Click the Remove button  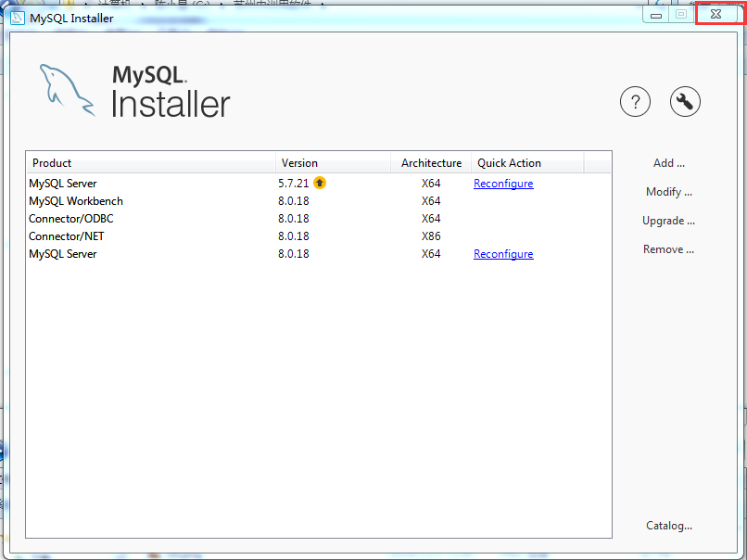click(668, 248)
